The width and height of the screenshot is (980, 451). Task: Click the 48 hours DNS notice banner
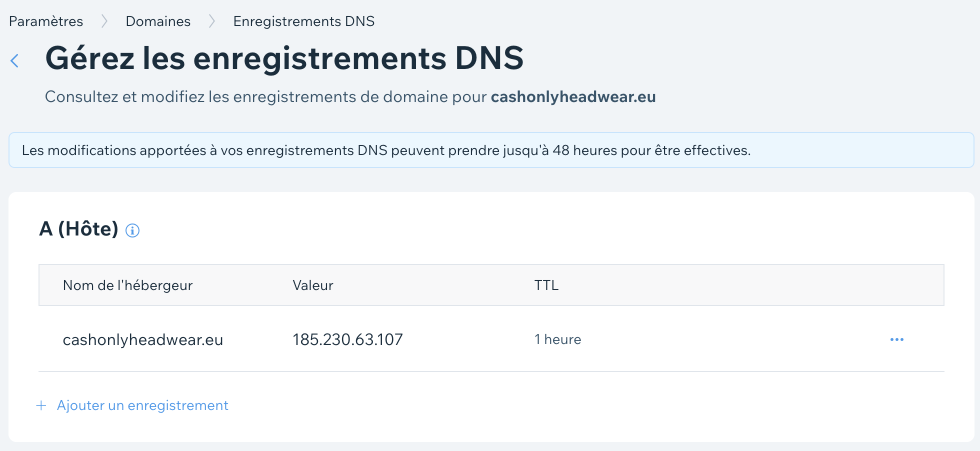pyautogui.click(x=386, y=150)
